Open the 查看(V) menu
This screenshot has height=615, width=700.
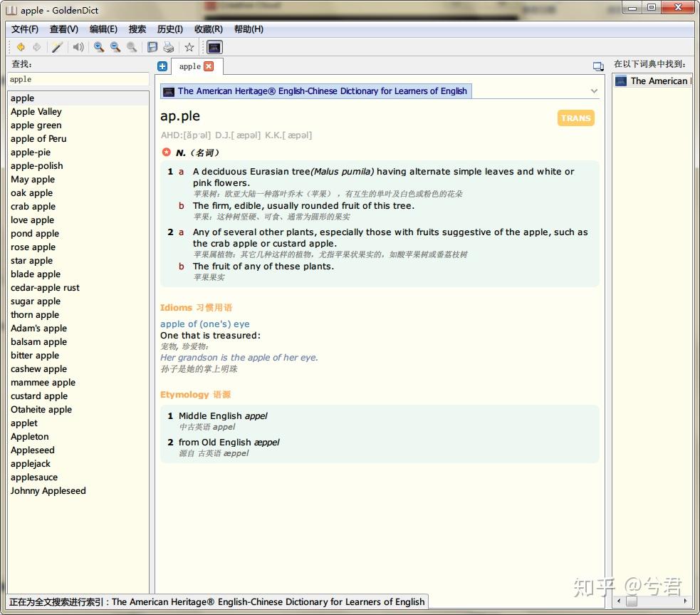pos(64,29)
